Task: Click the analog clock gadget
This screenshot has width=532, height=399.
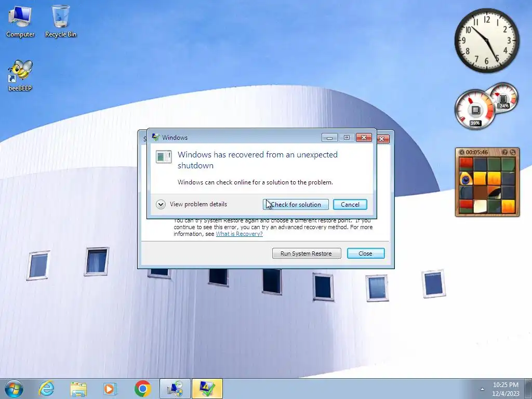Action: [487, 41]
